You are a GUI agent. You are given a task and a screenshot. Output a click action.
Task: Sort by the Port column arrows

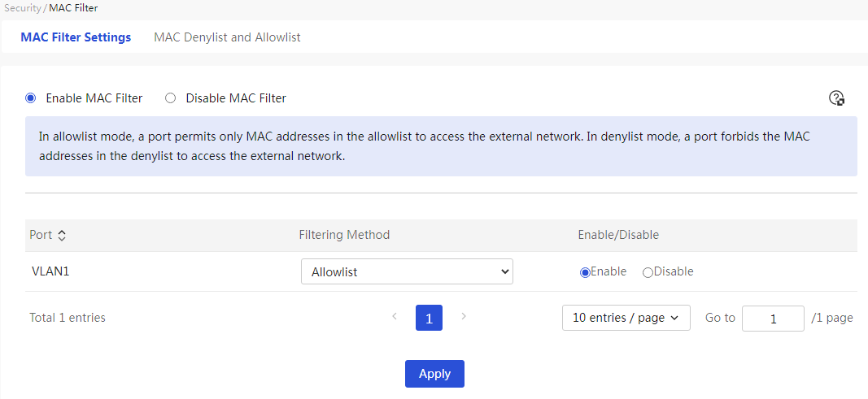point(62,236)
